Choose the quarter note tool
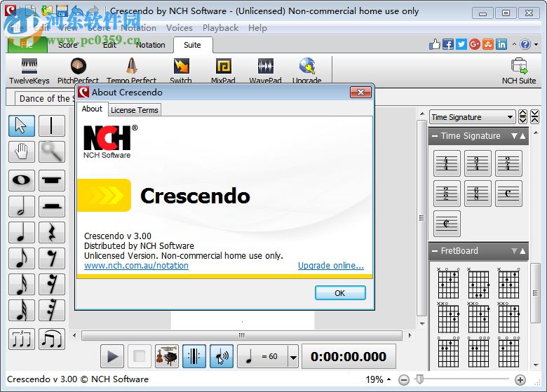The height and width of the screenshot is (392, 547). coord(21,232)
